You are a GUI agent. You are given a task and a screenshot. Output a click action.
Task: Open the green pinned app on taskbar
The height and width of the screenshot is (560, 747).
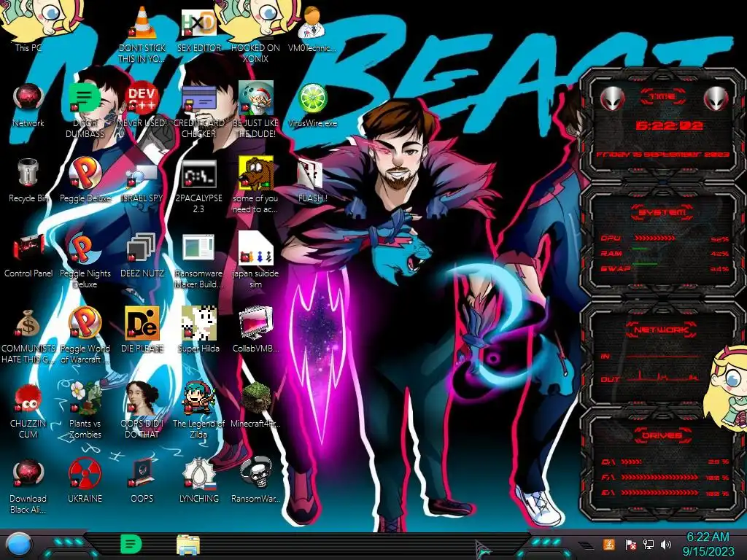[131, 544]
